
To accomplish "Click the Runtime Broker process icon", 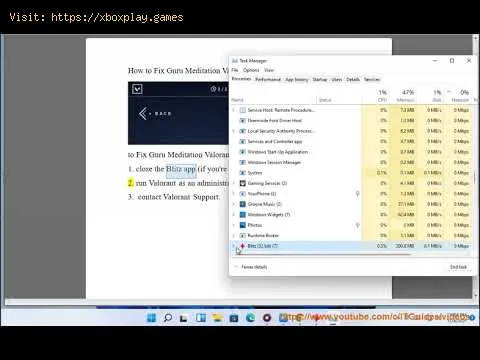I will 243,236.
